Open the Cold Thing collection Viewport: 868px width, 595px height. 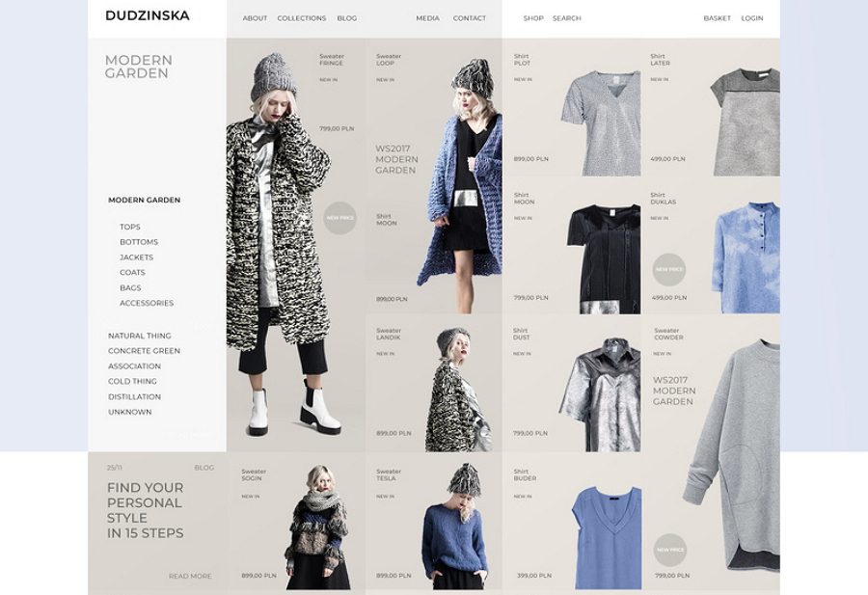[x=132, y=381]
